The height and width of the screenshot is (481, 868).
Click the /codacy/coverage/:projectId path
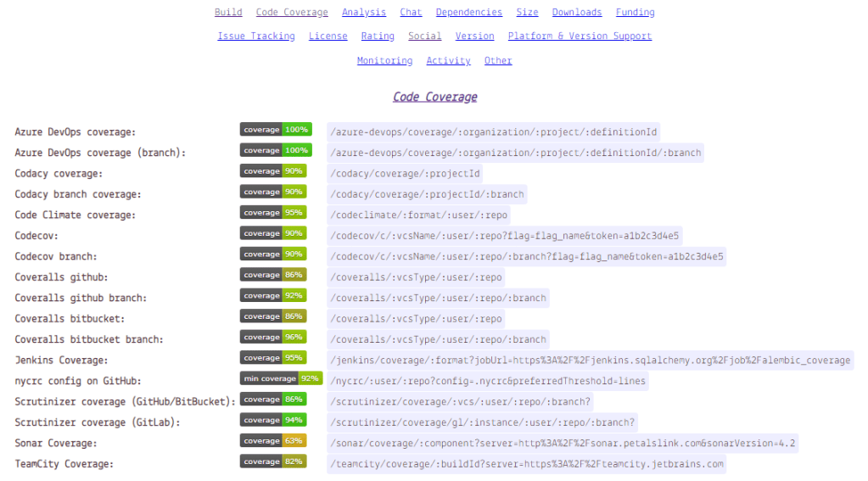point(406,174)
